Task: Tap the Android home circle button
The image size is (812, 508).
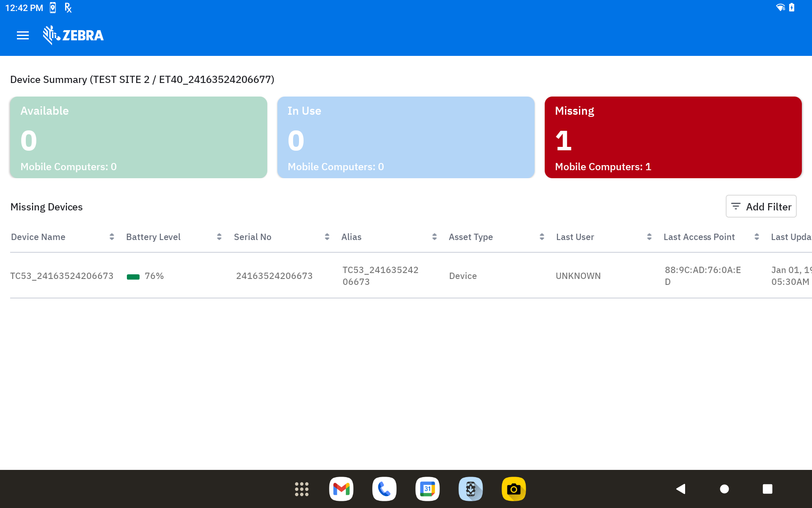Action: (724, 489)
